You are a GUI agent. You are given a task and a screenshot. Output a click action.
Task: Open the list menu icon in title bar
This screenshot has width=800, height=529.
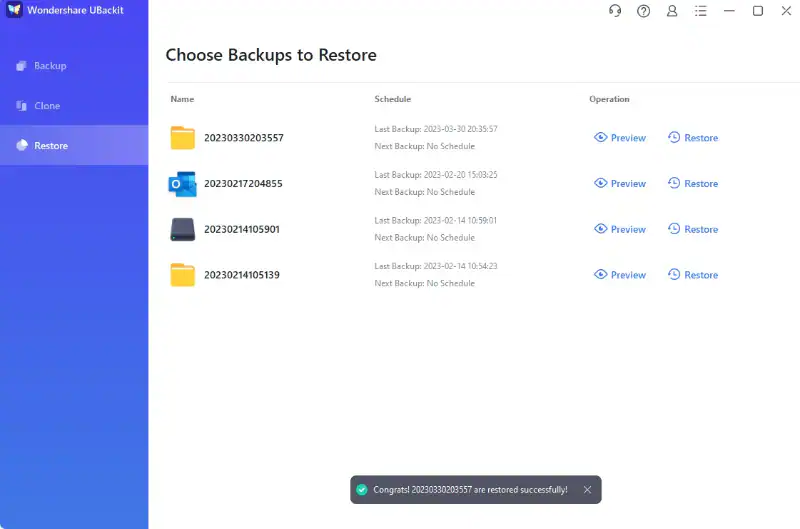pos(700,11)
